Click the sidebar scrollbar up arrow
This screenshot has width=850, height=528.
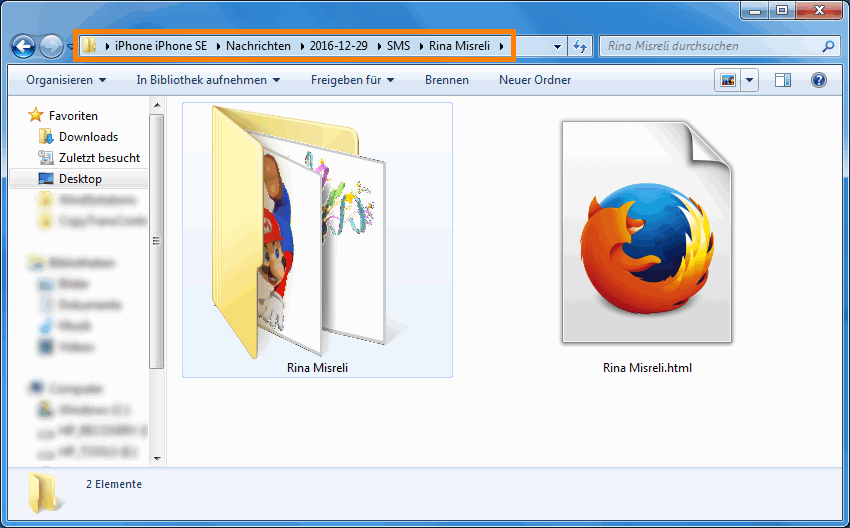(x=157, y=105)
